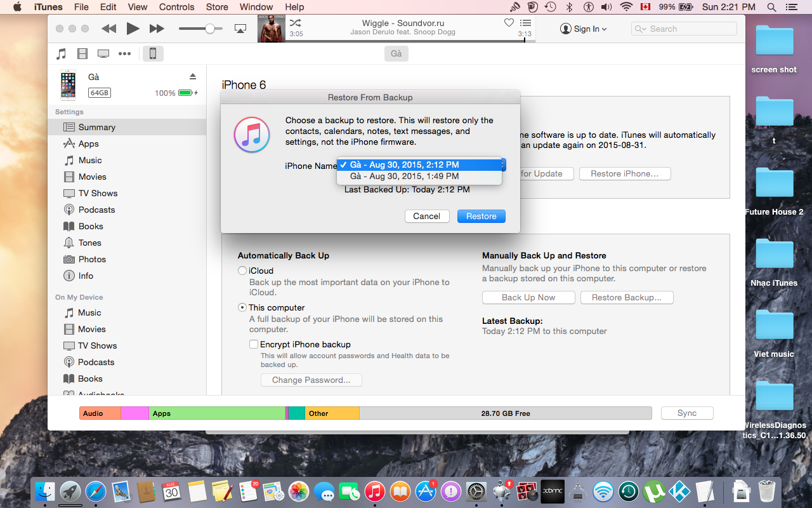Open the Nhạc iTunes desktop folder
This screenshot has width=812, height=508.
tap(774, 262)
